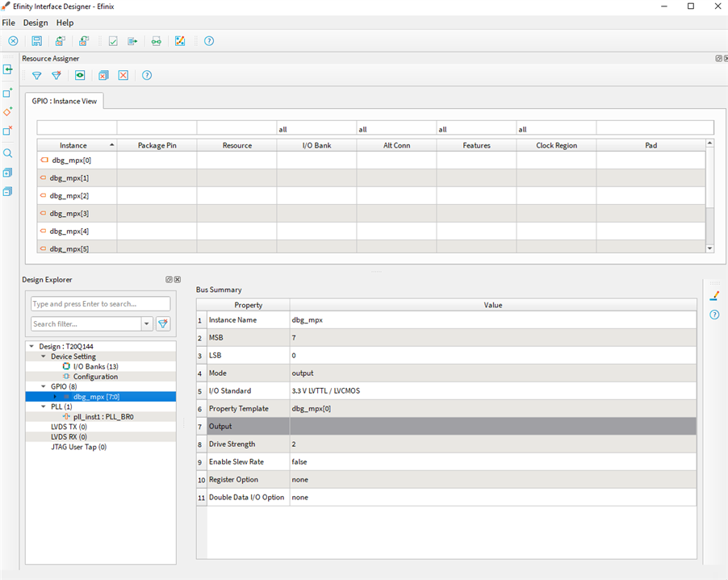728x580 pixels.
Task: Click the Package Pin column header
Action: click(157, 145)
